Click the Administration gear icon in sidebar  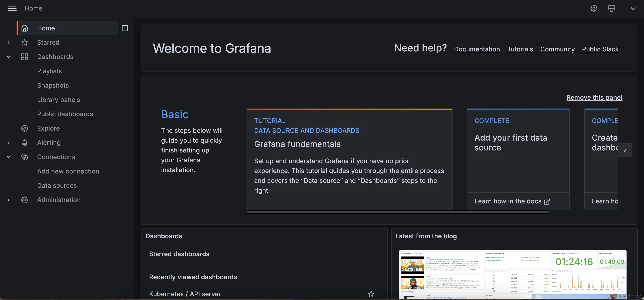[x=24, y=200]
